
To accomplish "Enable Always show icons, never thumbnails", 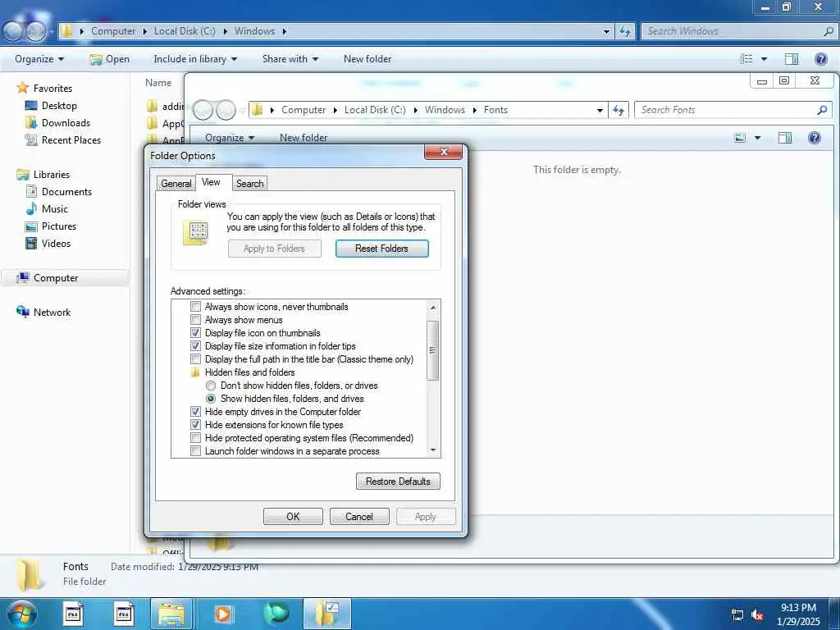I will (195, 307).
